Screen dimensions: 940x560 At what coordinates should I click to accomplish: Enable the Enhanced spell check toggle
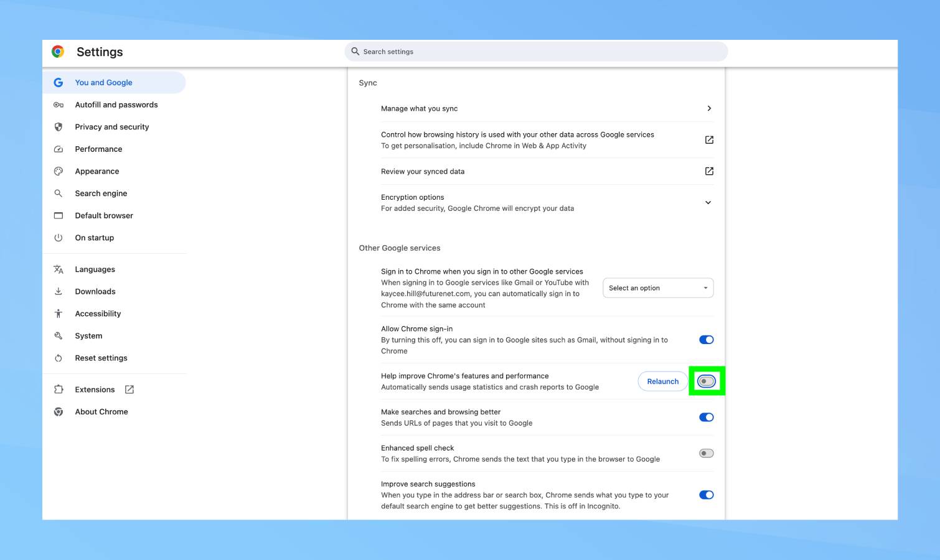click(706, 454)
